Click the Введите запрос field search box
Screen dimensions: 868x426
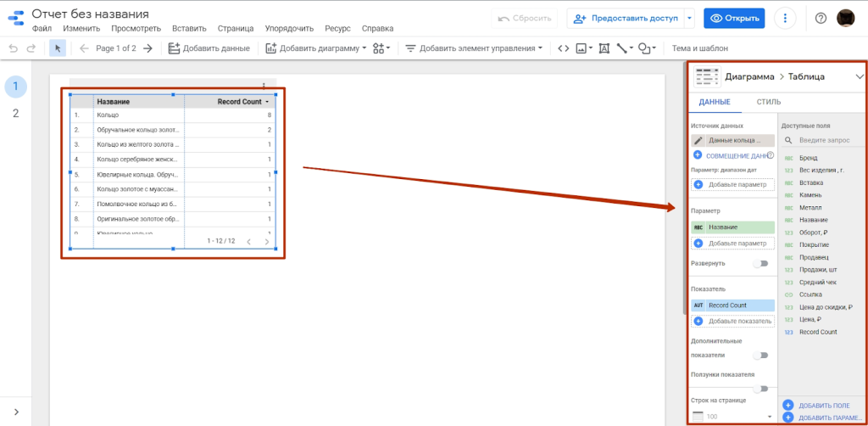click(x=826, y=140)
